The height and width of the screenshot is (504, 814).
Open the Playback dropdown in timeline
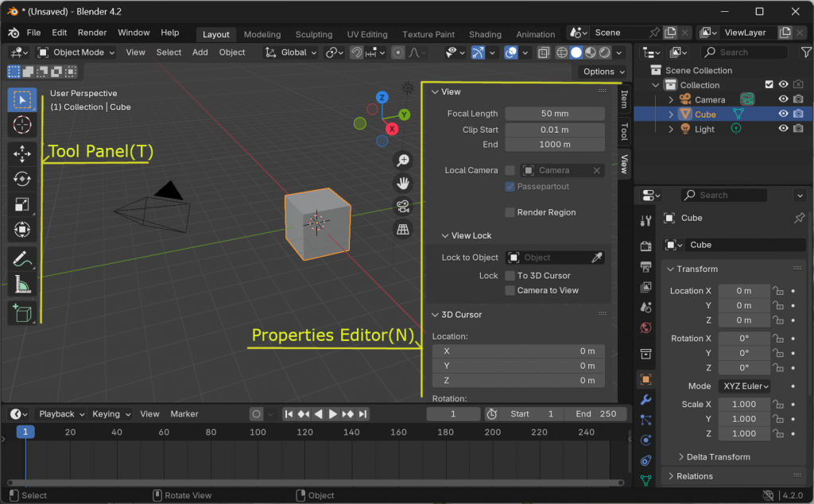(x=60, y=414)
